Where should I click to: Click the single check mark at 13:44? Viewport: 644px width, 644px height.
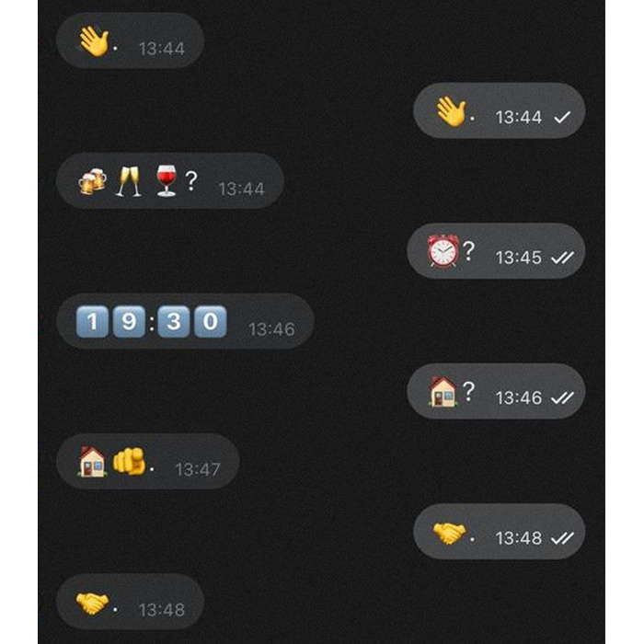(562, 118)
